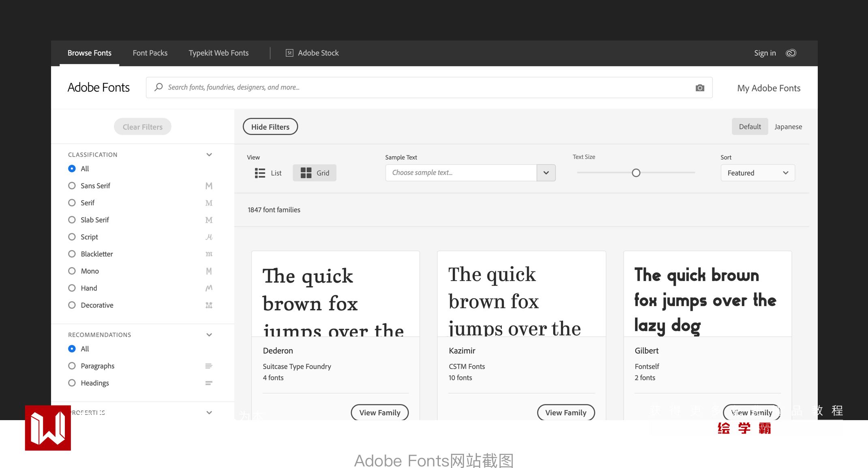This screenshot has height=468, width=868.
Task: Select the Mono classification radio button
Action: 72,271
